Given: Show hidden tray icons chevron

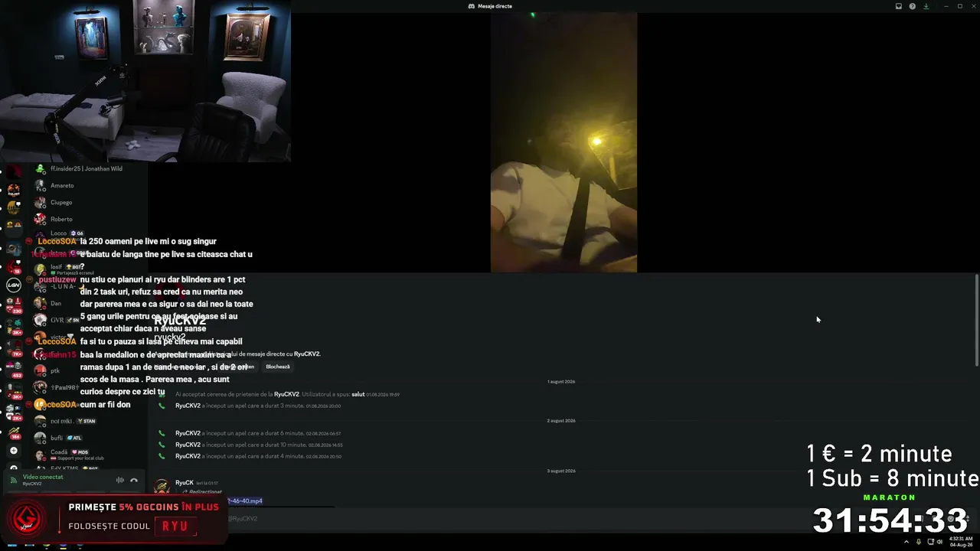Looking at the screenshot, I should [x=907, y=542].
